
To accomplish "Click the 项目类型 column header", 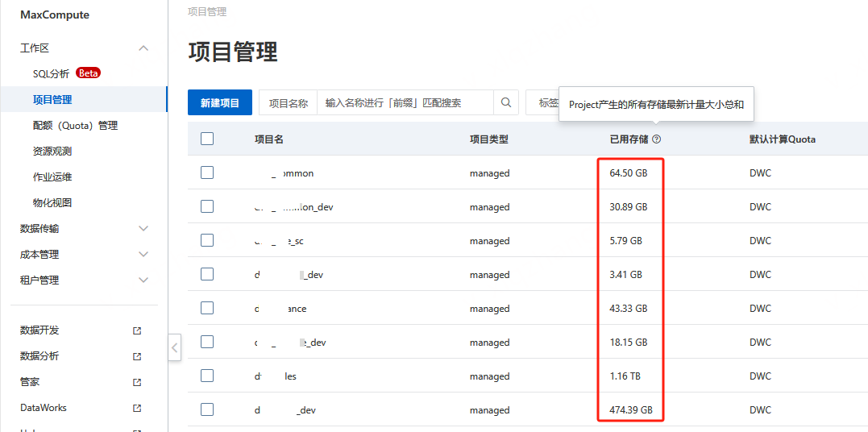I will pyautogui.click(x=488, y=139).
